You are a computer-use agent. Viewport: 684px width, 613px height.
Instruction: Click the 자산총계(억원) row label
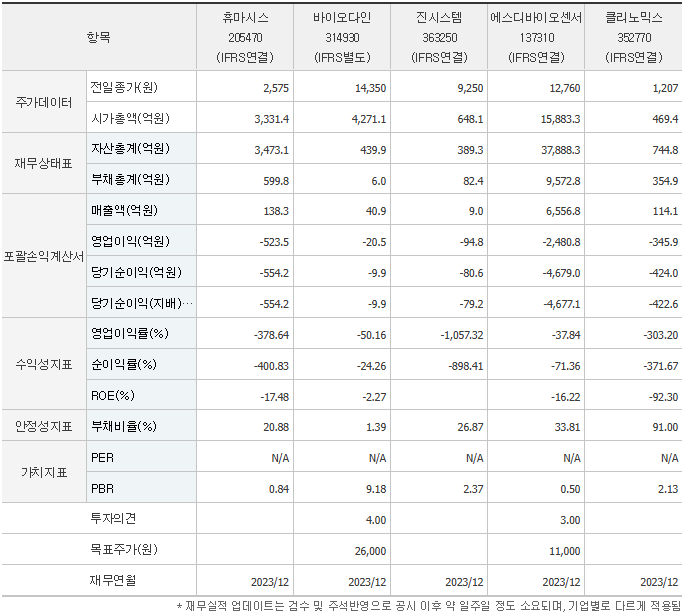(130, 149)
